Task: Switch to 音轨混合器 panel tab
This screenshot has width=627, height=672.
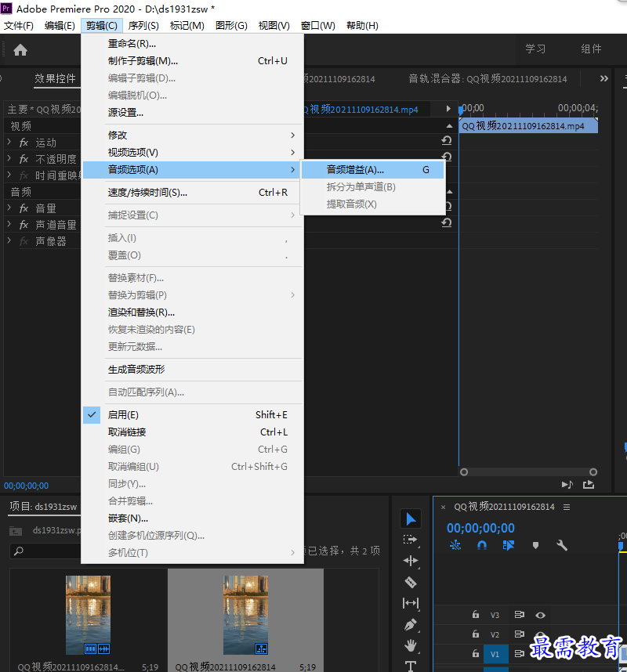Action: pos(487,79)
